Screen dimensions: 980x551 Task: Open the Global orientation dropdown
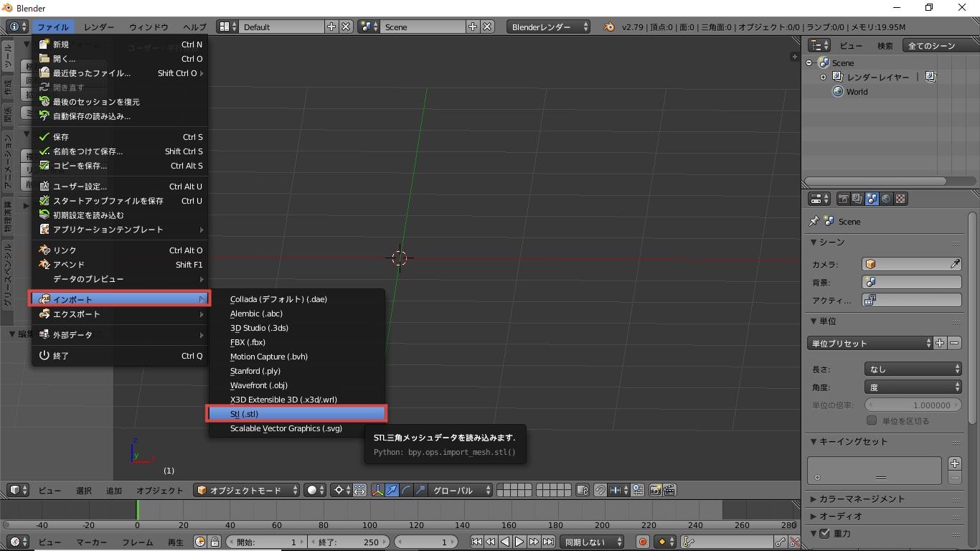pyautogui.click(x=461, y=490)
